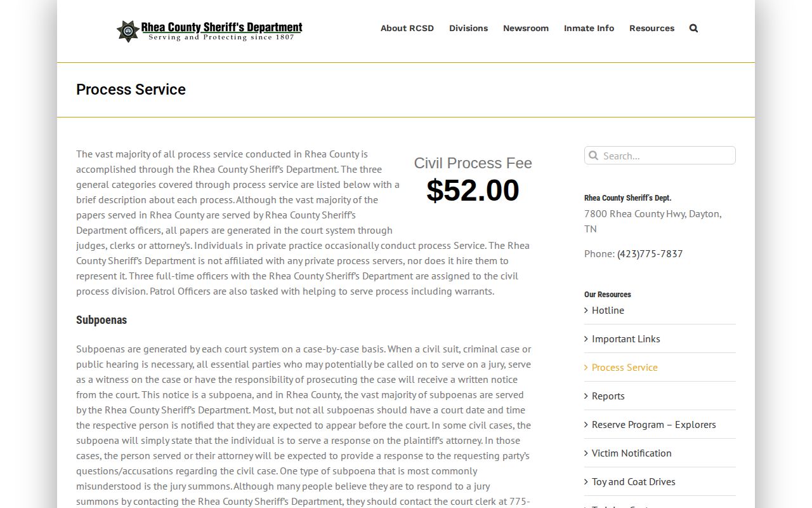
Task: Click the Subpoenas section heading
Action: 101,320
